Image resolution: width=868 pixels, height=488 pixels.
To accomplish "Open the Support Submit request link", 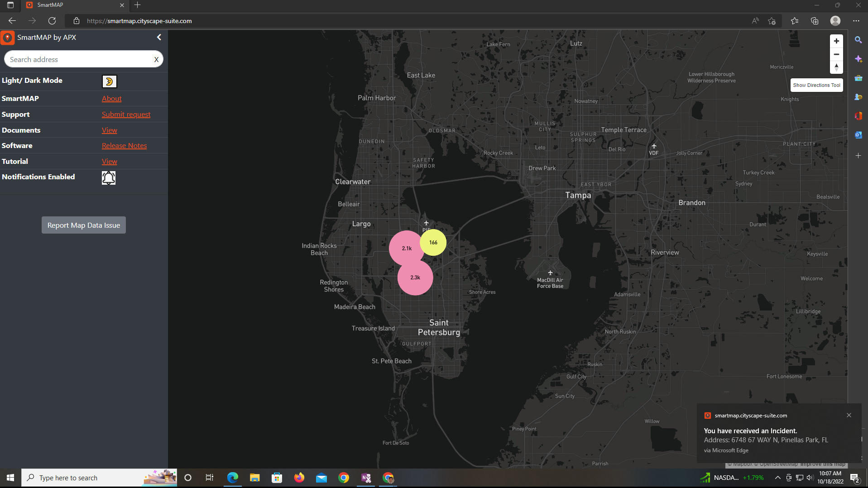I will (126, 114).
